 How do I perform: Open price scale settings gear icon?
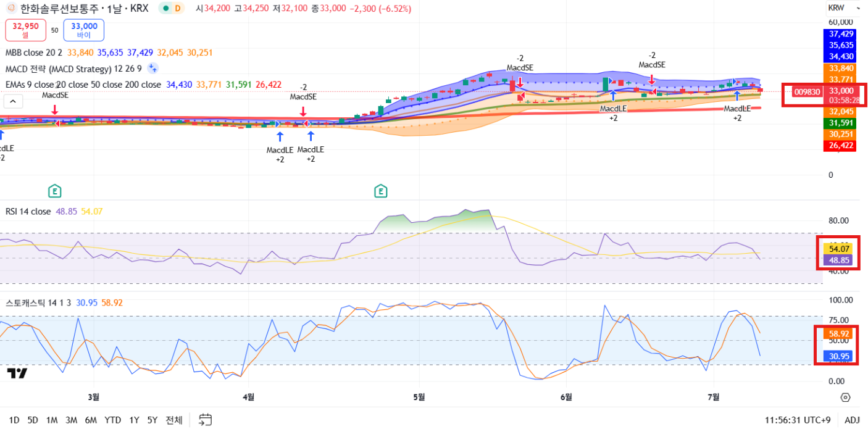coord(845,397)
